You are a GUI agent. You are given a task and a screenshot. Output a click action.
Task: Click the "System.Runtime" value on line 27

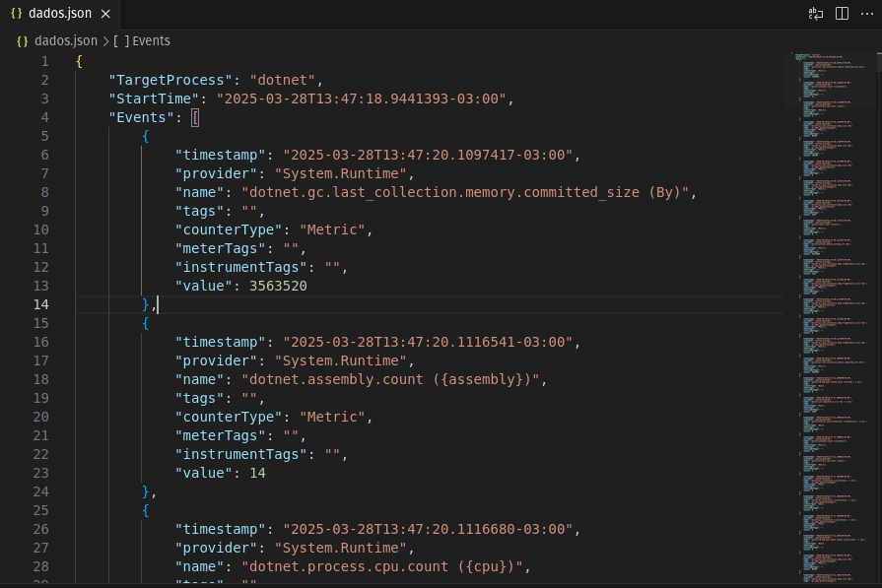click(x=340, y=548)
